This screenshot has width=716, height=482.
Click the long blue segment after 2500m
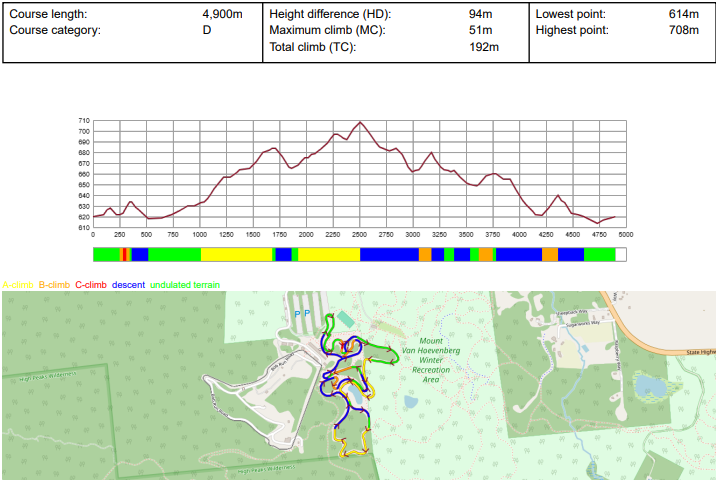pyautogui.click(x=389, y=255)
